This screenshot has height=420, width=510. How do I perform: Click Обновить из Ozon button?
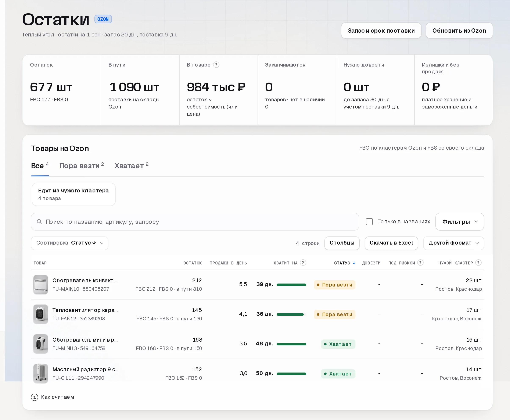point(459,31)
